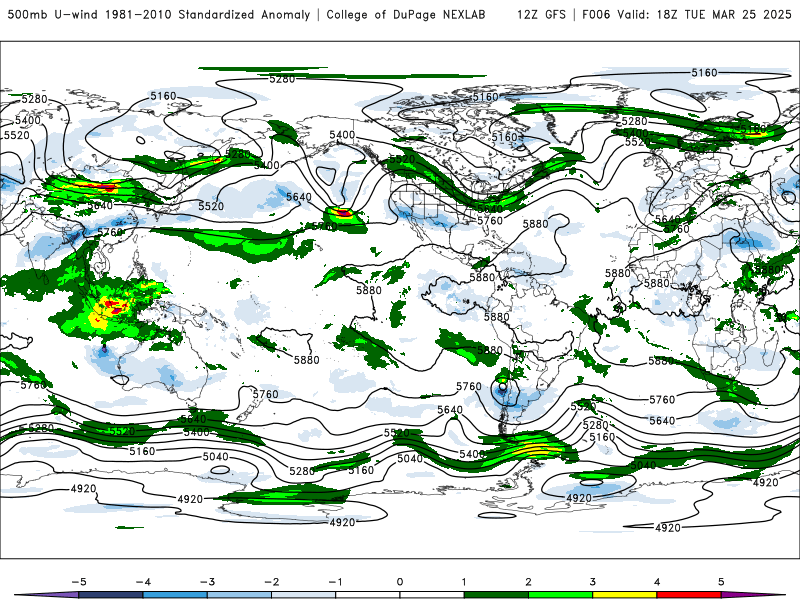Click the '500mb U-wind' title text
Image resolution: width=800 pixels, height=600 pixels.
[x=53, y=15]
